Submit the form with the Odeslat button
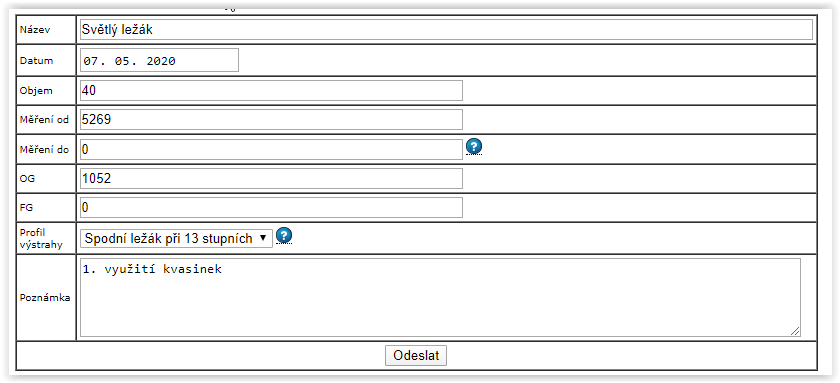The height and width of the screenshot is (383, 840). pos(416,356)
